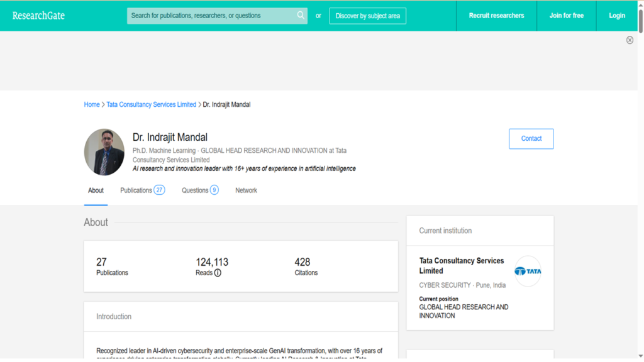
Task: Click the CYBER SECURITY department text
Action: coord(445,285)
